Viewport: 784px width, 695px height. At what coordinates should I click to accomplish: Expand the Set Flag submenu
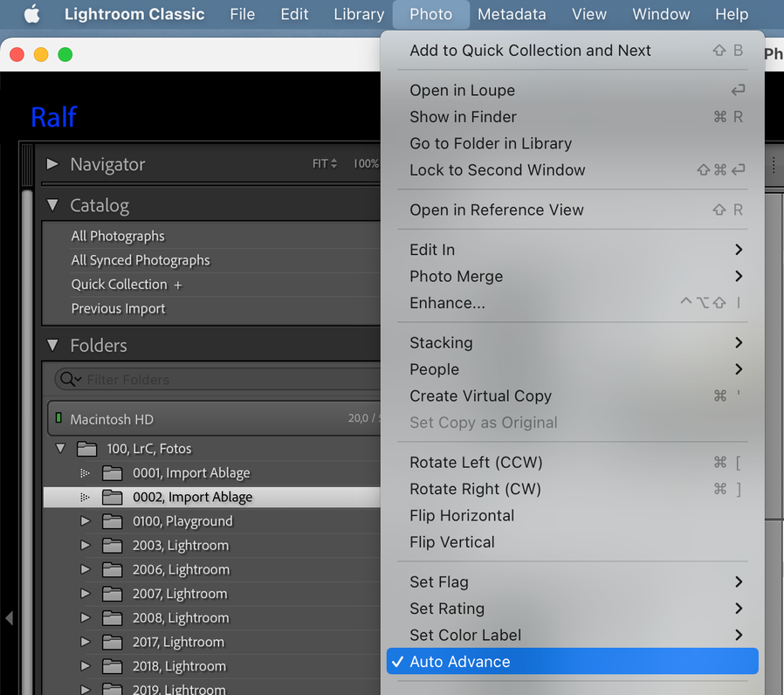573,582
